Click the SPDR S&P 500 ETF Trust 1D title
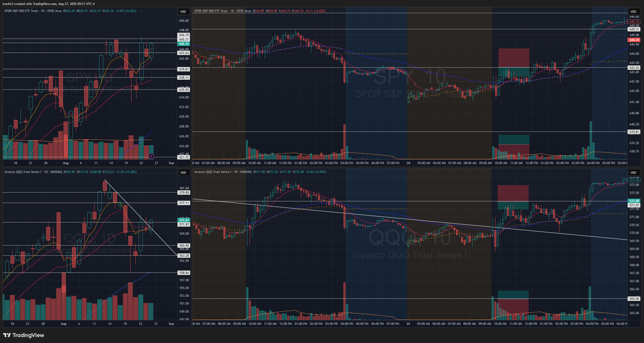 (x=33, y=11)
